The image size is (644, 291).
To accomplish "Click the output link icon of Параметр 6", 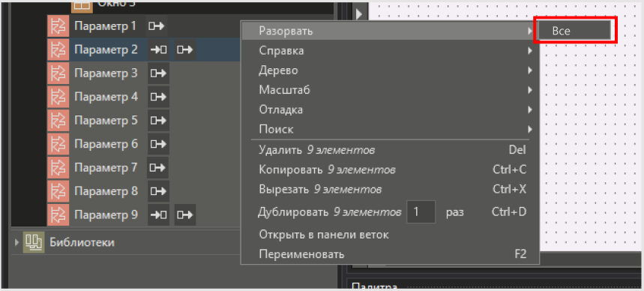I will pyautogui.click(x=158, y=144).
